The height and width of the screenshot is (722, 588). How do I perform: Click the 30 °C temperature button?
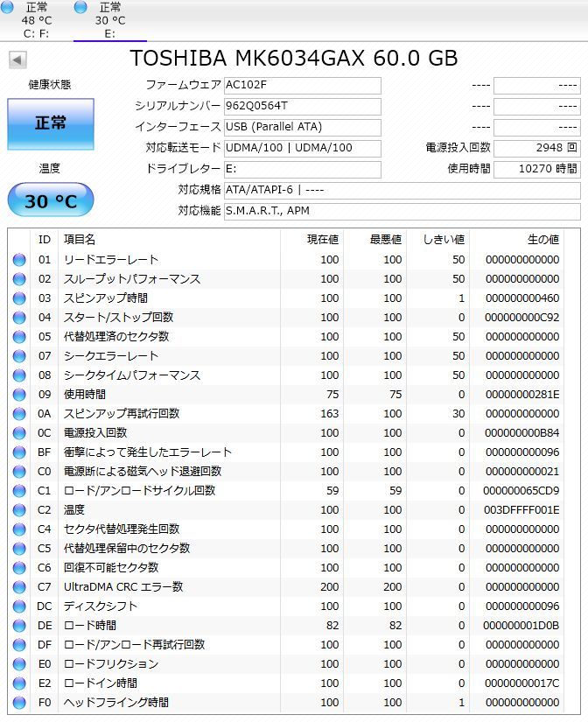coord(51,200)
